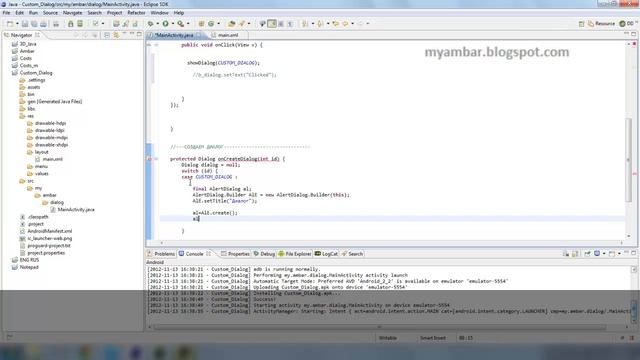The image size is (640, 360).
Task: Open the Debug configurations dropdown arrow
Action: (x=158, y=24)
